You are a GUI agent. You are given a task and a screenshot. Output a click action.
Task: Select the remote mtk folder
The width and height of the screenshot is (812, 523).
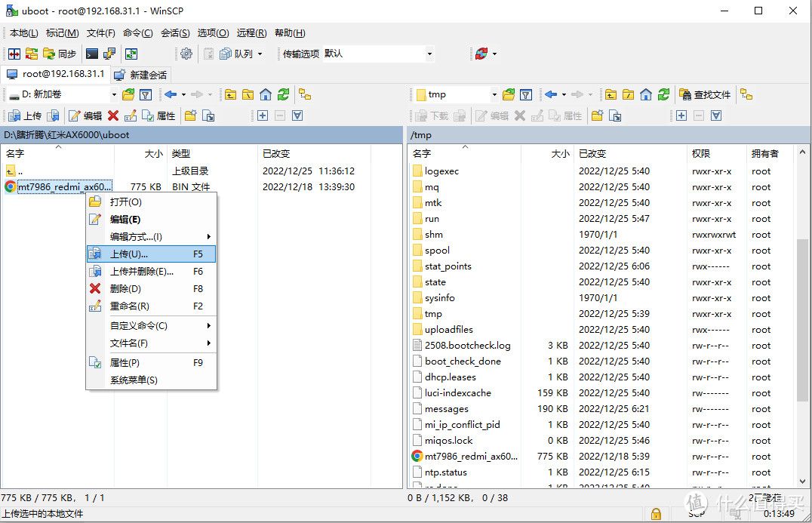[433, 203]
